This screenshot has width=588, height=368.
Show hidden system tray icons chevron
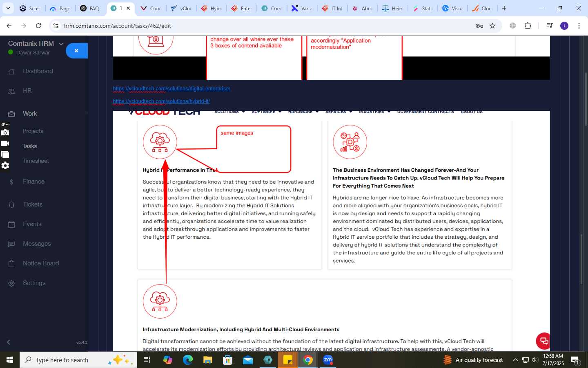point(515,360)
